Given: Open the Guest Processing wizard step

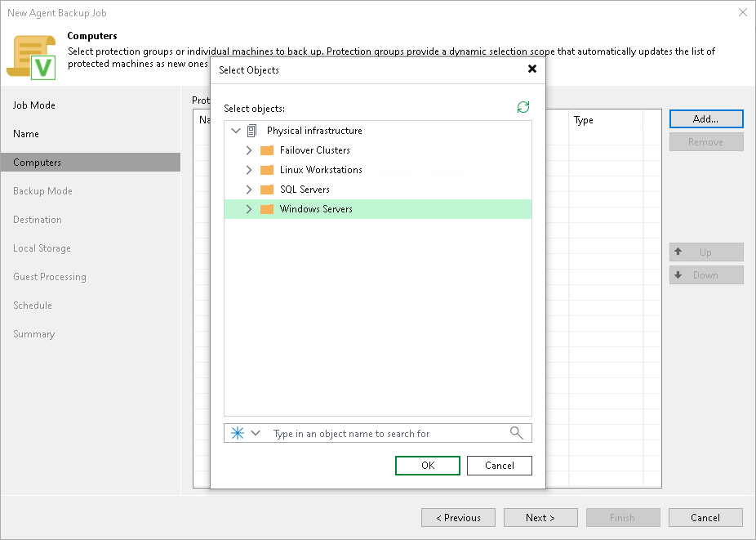Looking at the screenshot, I should point(91,276).
